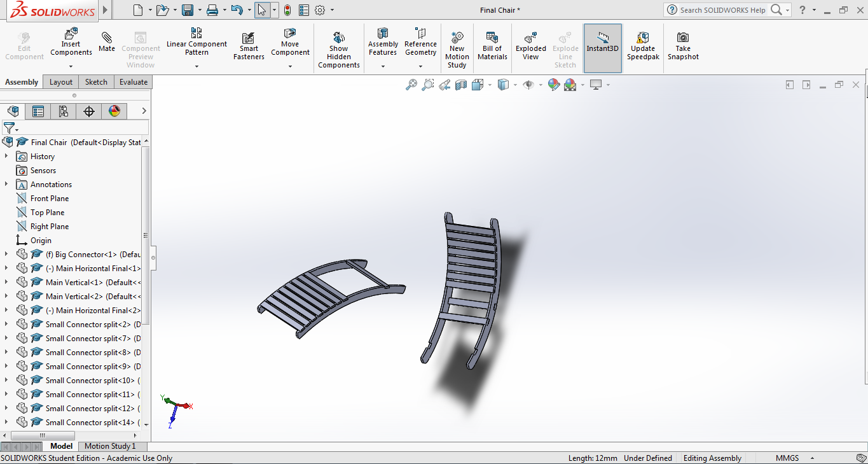Expand the History tree node
The image size is (868, 464).
[6, 156]
